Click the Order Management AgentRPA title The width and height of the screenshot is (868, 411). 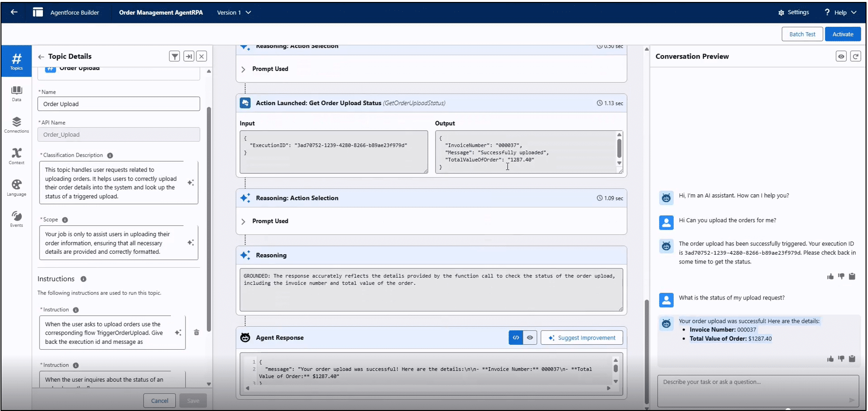coord(161,13)
